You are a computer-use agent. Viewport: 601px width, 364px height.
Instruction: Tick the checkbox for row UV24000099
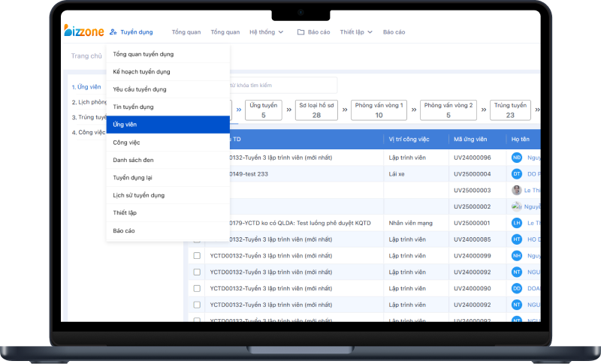point(197,255)
